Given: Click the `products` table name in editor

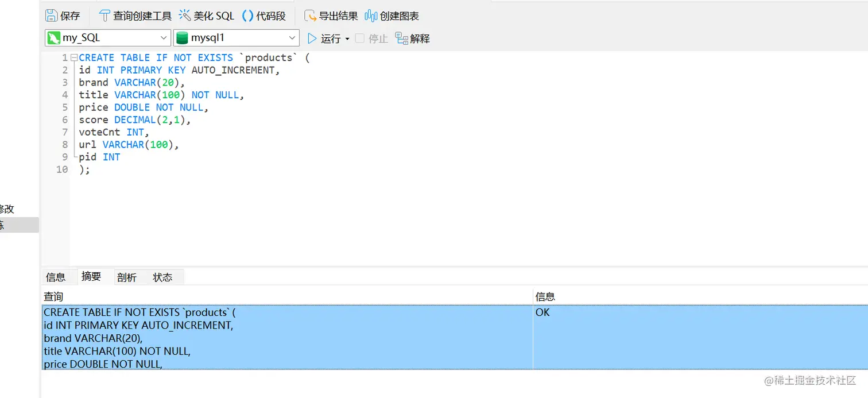Looking at the screenshot, I should coord(268,58).
